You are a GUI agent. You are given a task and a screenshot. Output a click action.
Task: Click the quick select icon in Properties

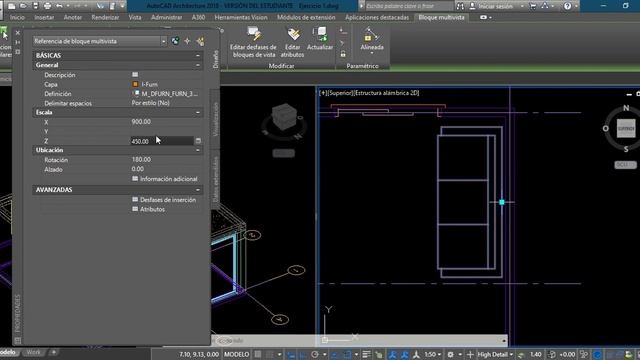[x=200, y=41]
